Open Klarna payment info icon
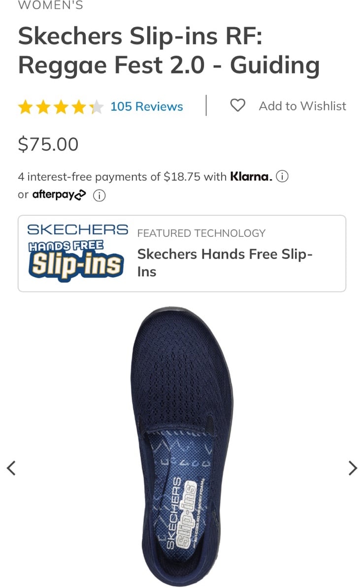Viewport: 364px width, 588px height. (282, 176)
